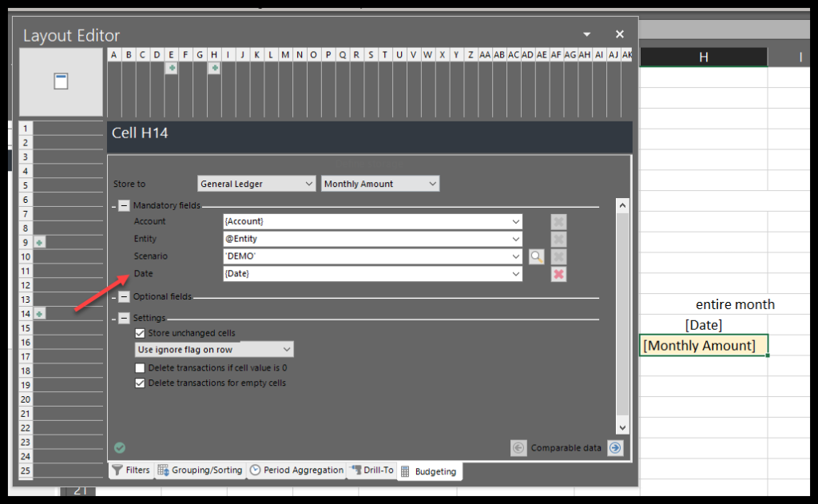Click the green marker beside row 14
Viewport: 818px width, 504px height.
[39, 314]
